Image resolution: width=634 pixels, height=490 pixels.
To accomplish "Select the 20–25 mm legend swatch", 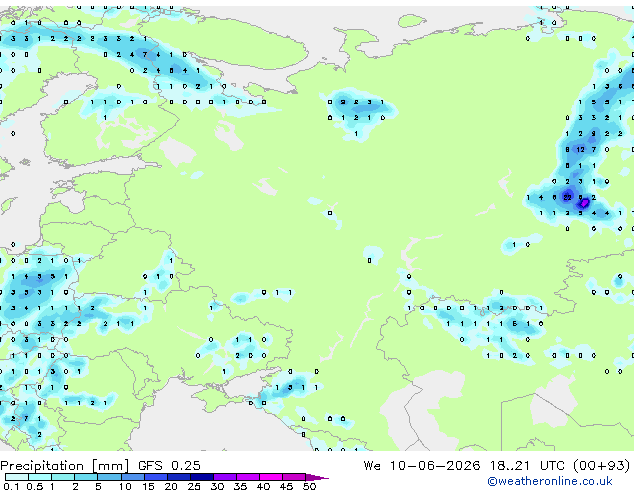I will (178, 477).
